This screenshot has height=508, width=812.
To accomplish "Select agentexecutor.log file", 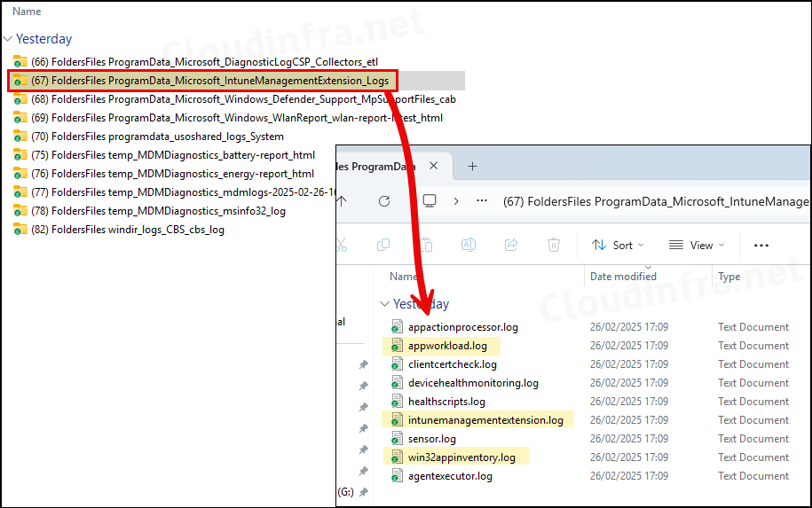I will [450, 476].
